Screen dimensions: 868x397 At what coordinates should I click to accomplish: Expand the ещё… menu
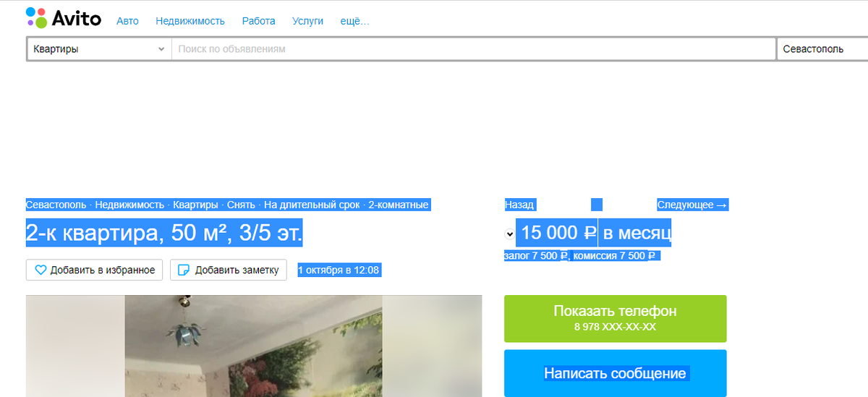tap(354, 21)
